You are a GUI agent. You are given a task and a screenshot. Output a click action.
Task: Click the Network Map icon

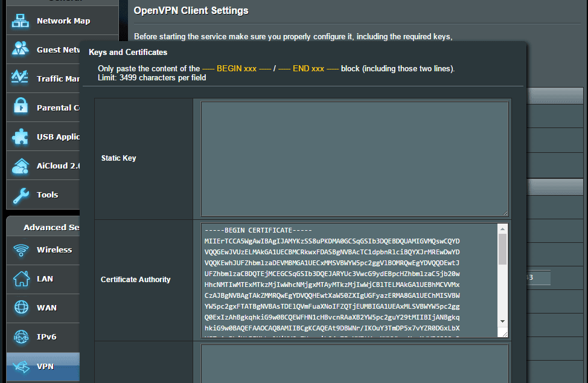tap(21, 21)
